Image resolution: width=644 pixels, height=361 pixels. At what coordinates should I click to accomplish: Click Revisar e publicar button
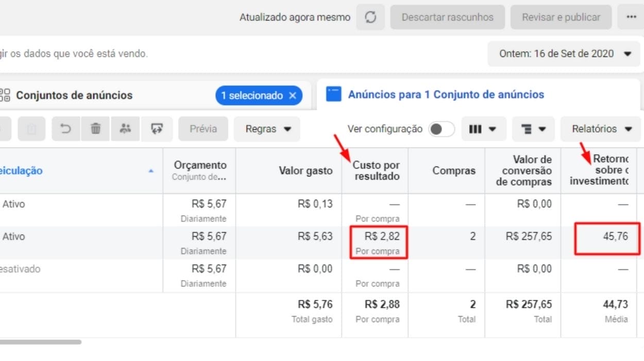click(x=561, y=17)
